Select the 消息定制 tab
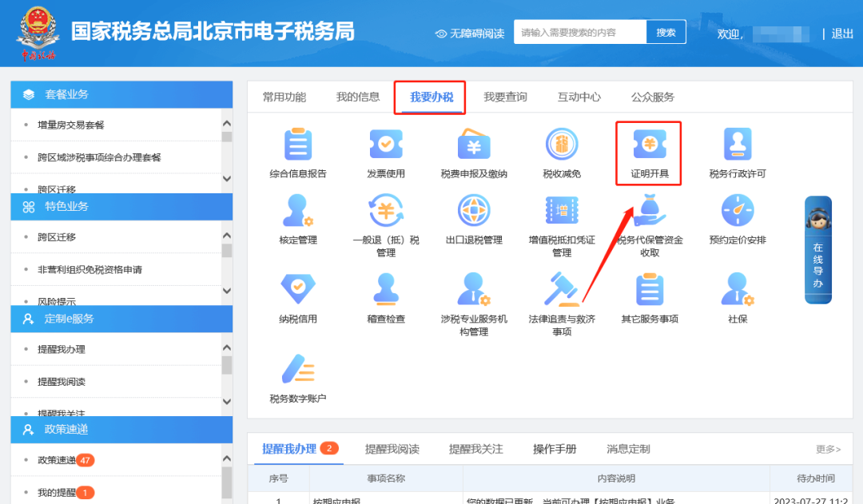This screenshot has height=504, width=863. (629, 449)
